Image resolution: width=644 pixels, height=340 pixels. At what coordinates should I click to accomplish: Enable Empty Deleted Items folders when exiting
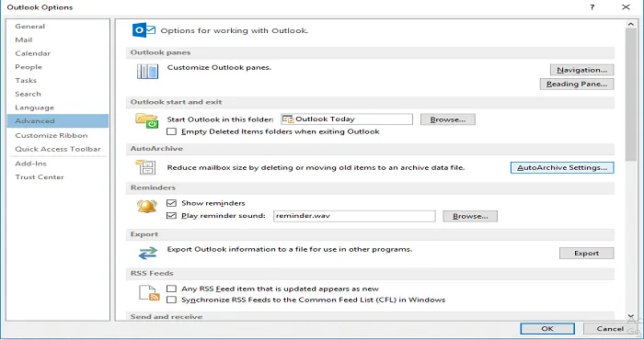pyautogui.click(x=171, y=131)
